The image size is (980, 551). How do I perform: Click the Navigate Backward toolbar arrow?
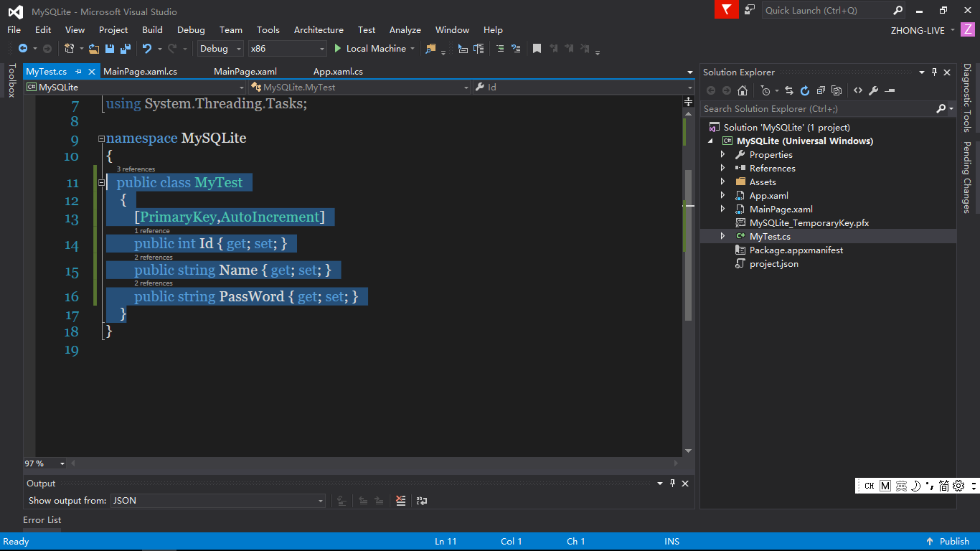click(23, 49)
